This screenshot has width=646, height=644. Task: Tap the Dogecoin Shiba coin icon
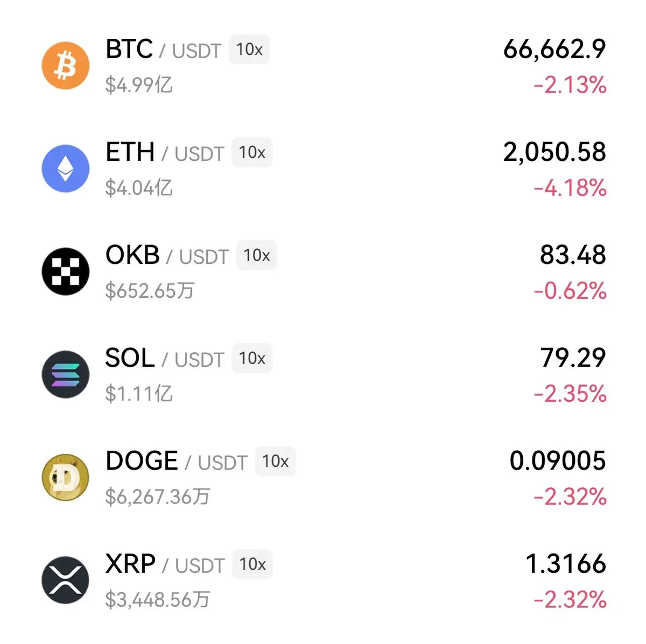pos(66,477)
